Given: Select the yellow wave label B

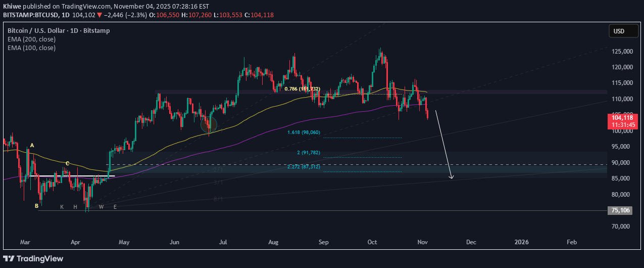Looking at the screenshot, I should pos(36,206).
